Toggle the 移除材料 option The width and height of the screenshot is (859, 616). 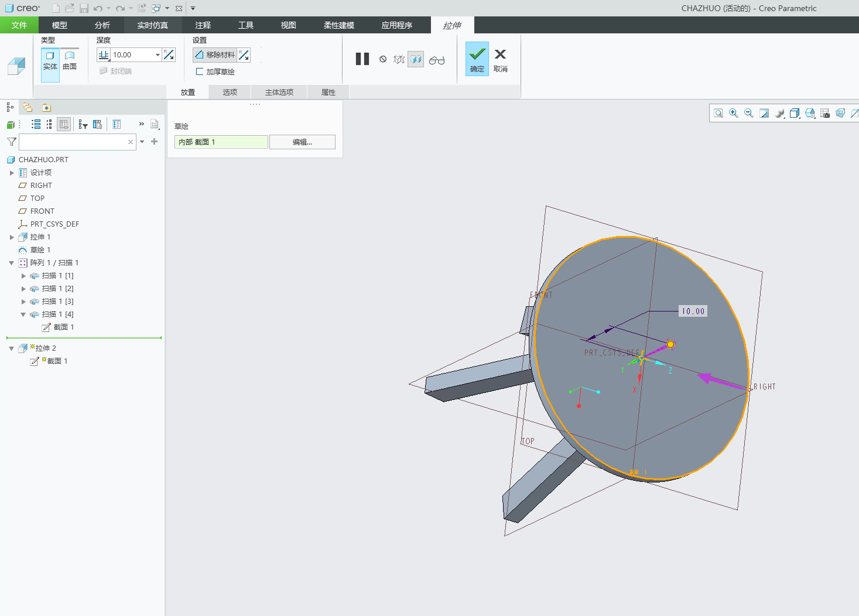215,55
